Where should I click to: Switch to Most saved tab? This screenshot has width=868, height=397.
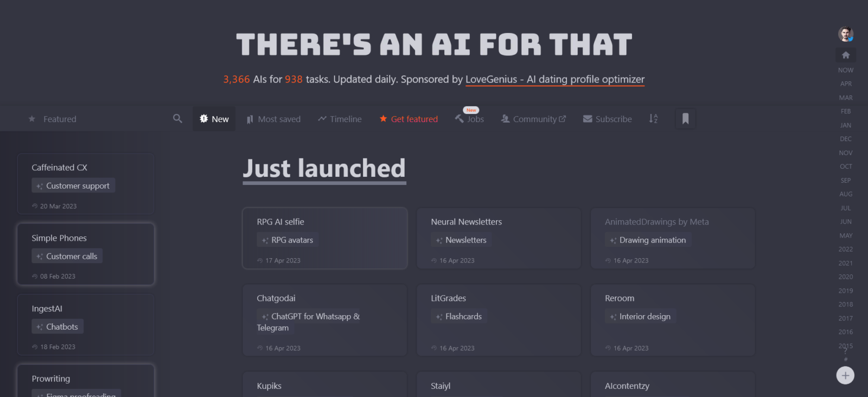pos(273,119)
